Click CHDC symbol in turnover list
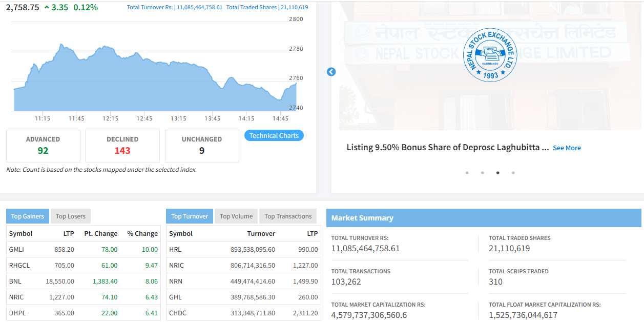The height and width of the screenshot is (322, 644). [x=178, y=313]
